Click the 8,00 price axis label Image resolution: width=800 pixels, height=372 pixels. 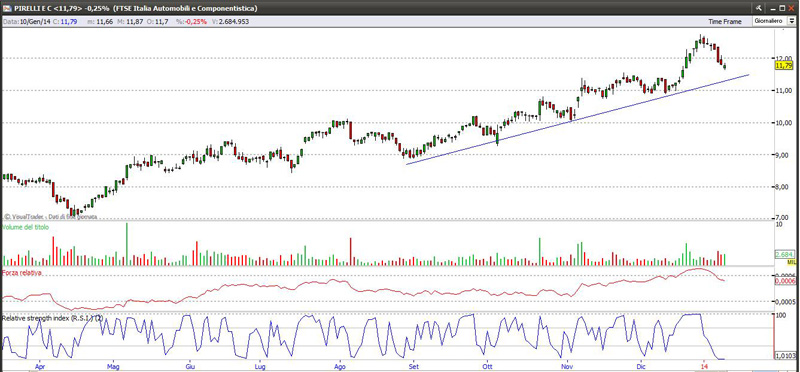point(783,187)
